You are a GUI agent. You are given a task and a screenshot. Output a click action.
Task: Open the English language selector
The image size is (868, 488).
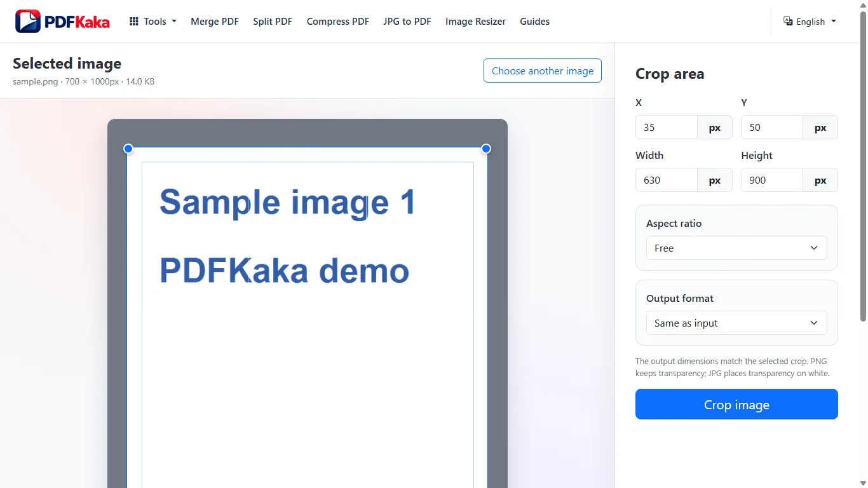[810, 22]
